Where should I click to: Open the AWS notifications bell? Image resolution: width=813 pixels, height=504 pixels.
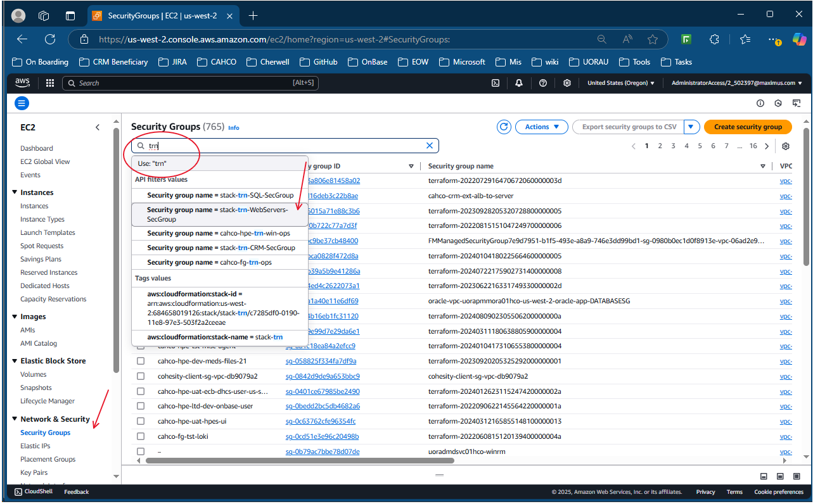point(519,83)
